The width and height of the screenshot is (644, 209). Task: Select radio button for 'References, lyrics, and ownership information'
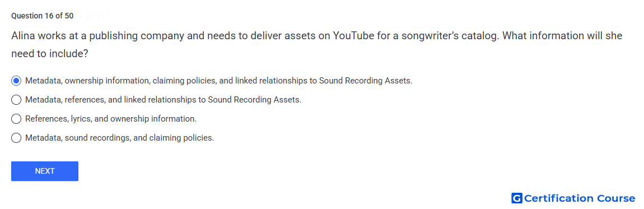pos(16,119)
